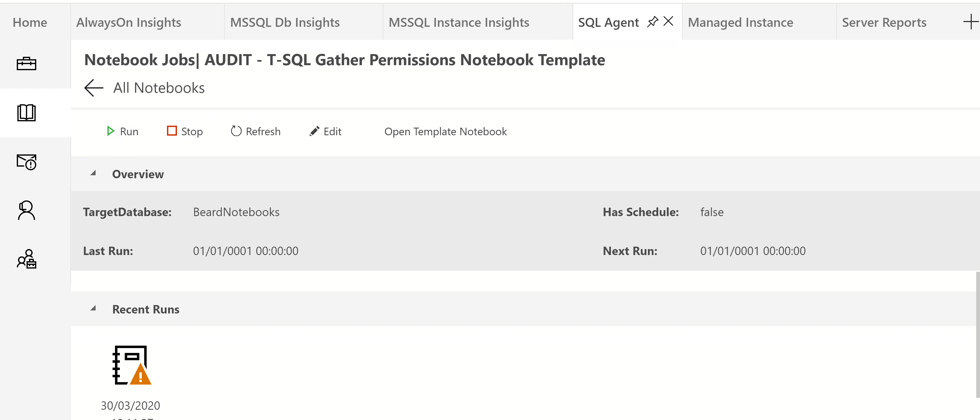Switch to the AlwaysOn Insights tab
The image size is (980, 420).
click(x=129, y=22)
